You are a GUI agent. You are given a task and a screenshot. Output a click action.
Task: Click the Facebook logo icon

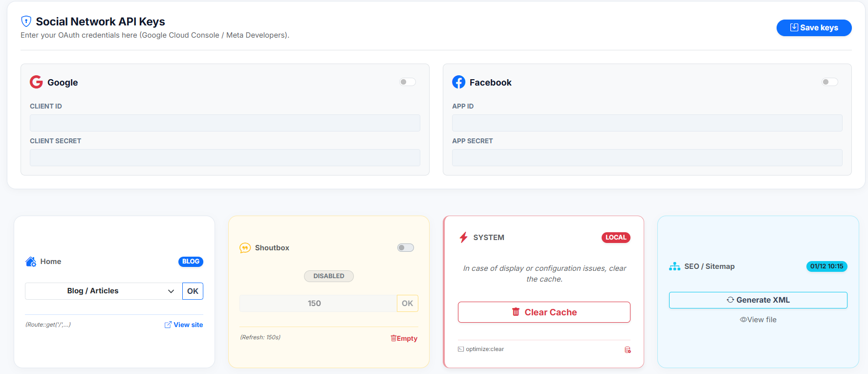458,82
